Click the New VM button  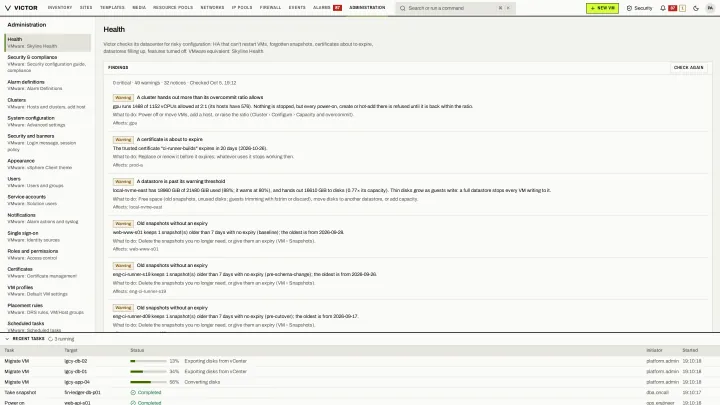(602, 8)
